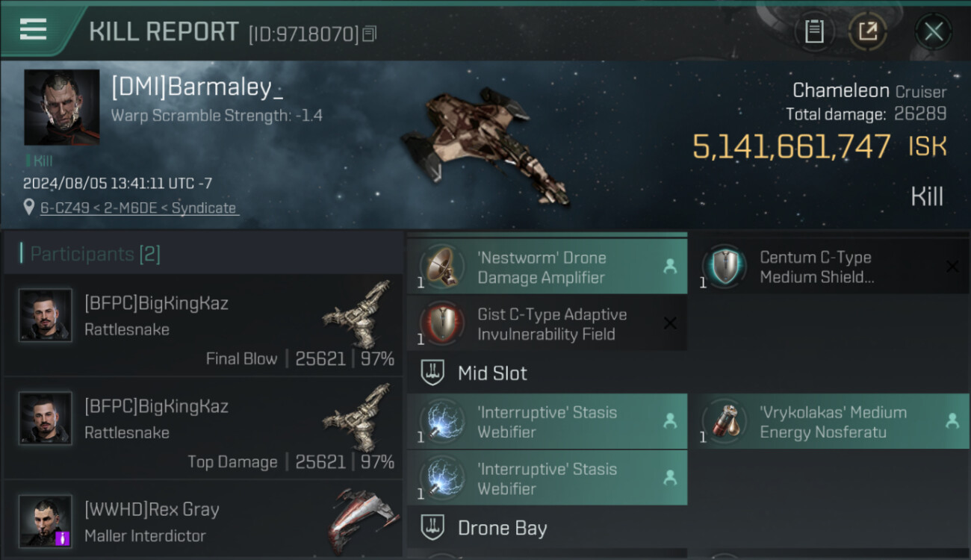
Task: Select BigKingKaz Final Blow participant row
Action: coord(203,325)
